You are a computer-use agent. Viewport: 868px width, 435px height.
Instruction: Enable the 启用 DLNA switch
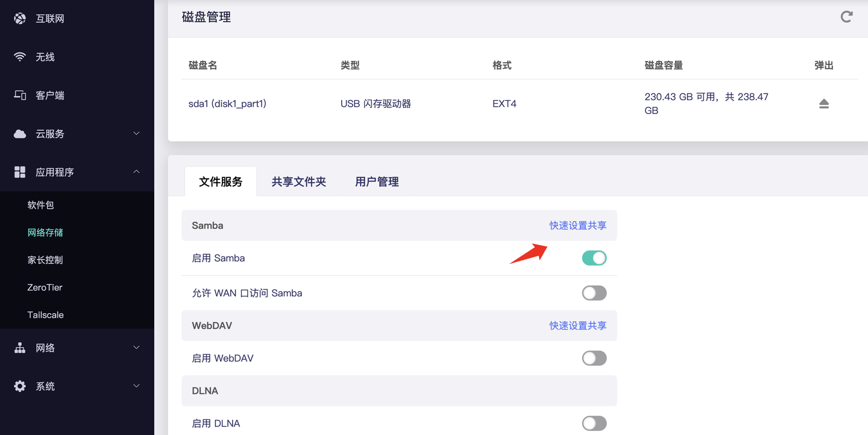pyautogui.click(x=594, y=424)
